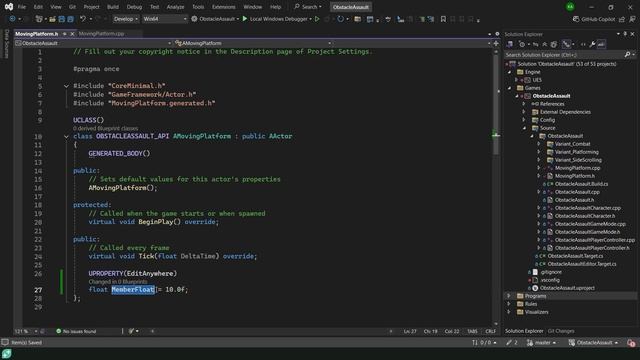
Task: Toggle the TABS indentation setting
Action: [472, 331]
